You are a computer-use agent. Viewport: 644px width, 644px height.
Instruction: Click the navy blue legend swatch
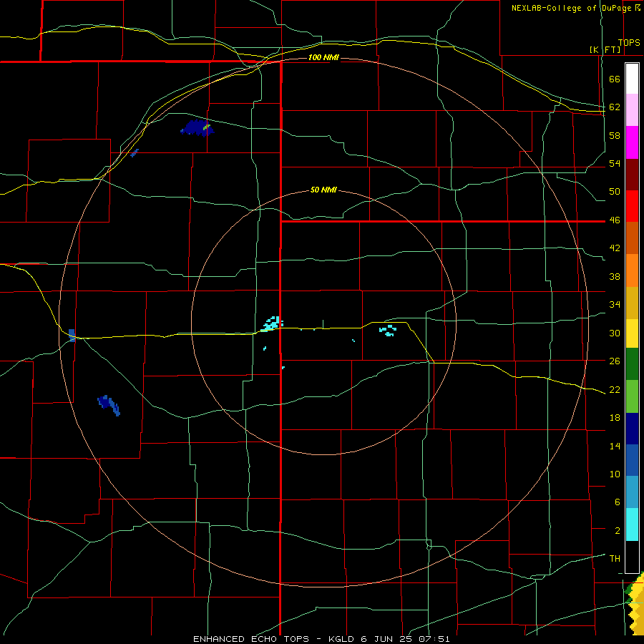pos(632,429)
